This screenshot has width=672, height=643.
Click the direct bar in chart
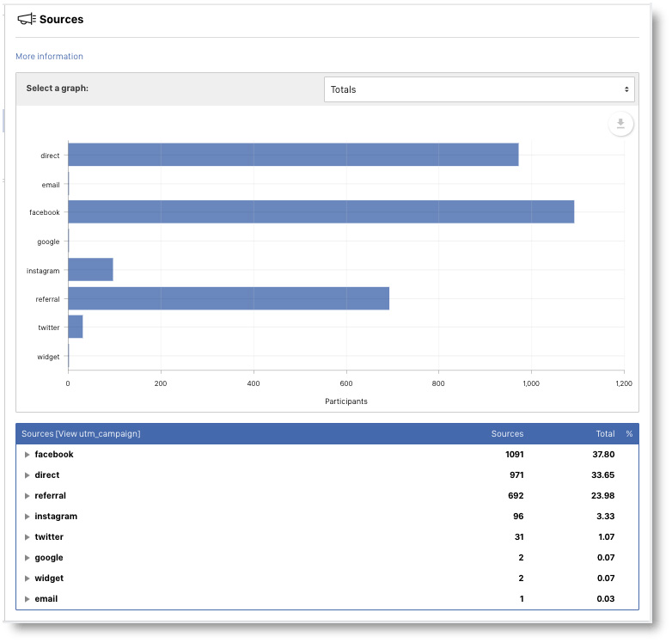293,155
